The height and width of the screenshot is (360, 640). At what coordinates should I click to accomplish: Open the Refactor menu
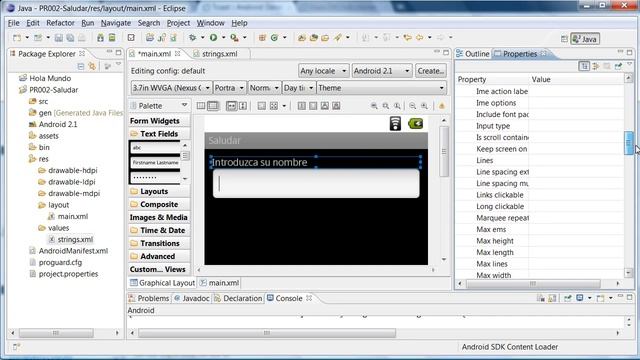coord(60,23)
